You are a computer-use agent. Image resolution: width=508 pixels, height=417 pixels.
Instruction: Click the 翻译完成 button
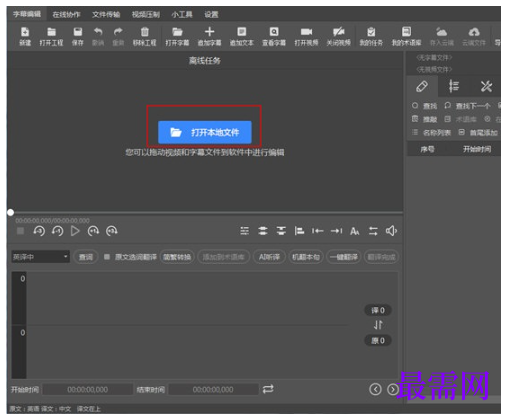point(381,257)
